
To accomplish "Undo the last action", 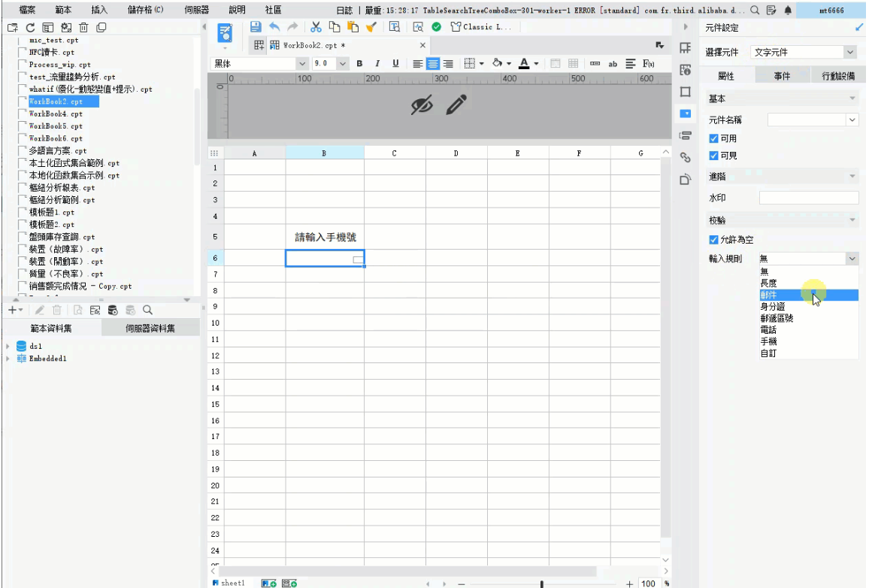I will click(274, 26).
